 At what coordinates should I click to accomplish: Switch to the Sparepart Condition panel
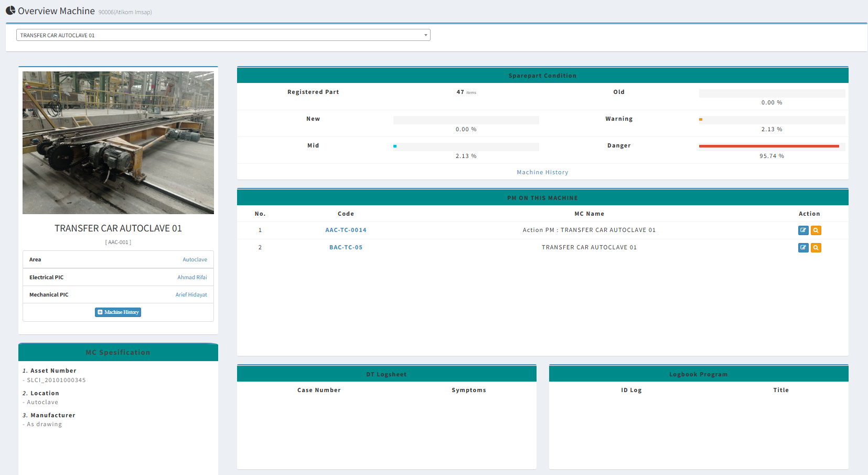542,75
